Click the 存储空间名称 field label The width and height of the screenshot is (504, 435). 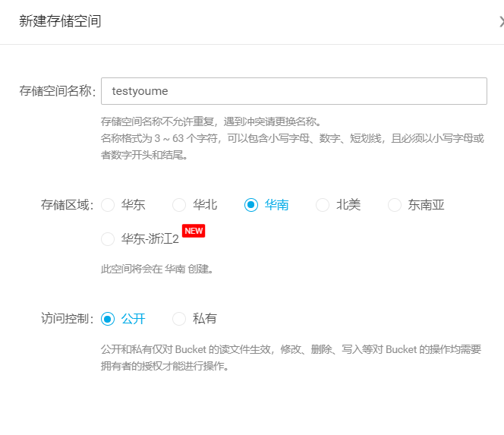point(58,91)
